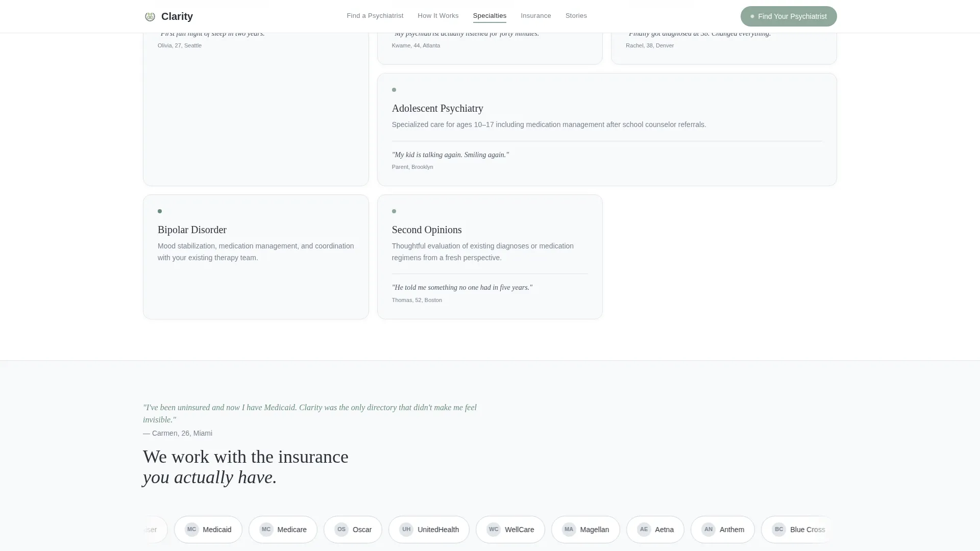The width and height of the screenshot is (980, 551).
Task: Click the Bipolar Disorder description text
Action: pos(256,252)
